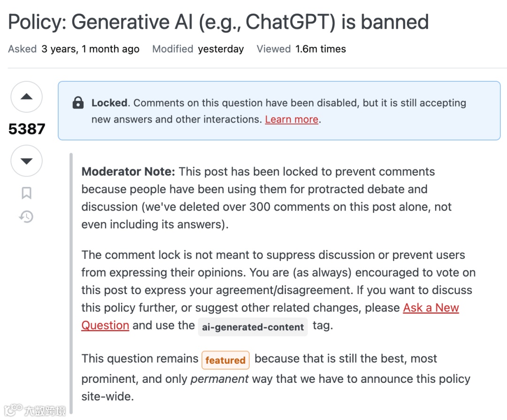Click the bold 'Locked' label

tap(109, 103)
